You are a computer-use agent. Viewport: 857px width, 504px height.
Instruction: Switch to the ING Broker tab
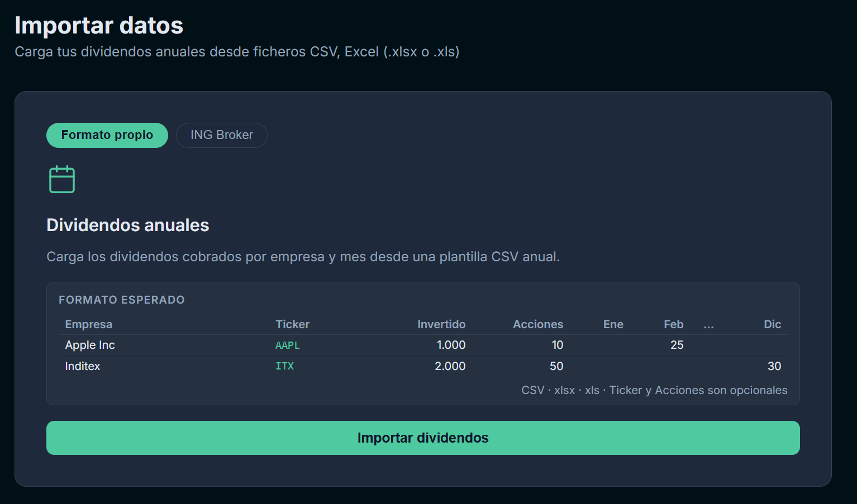pyautogui.click(x=222, y=135)
